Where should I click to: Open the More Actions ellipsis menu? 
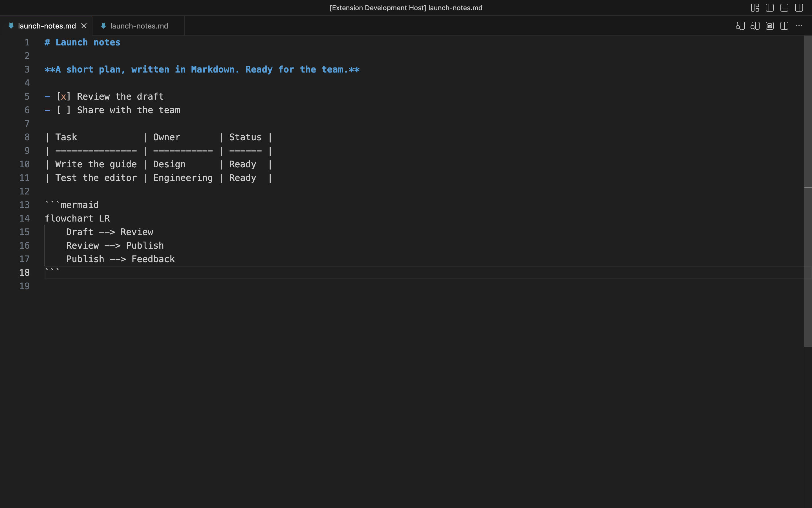coord(799,26)
